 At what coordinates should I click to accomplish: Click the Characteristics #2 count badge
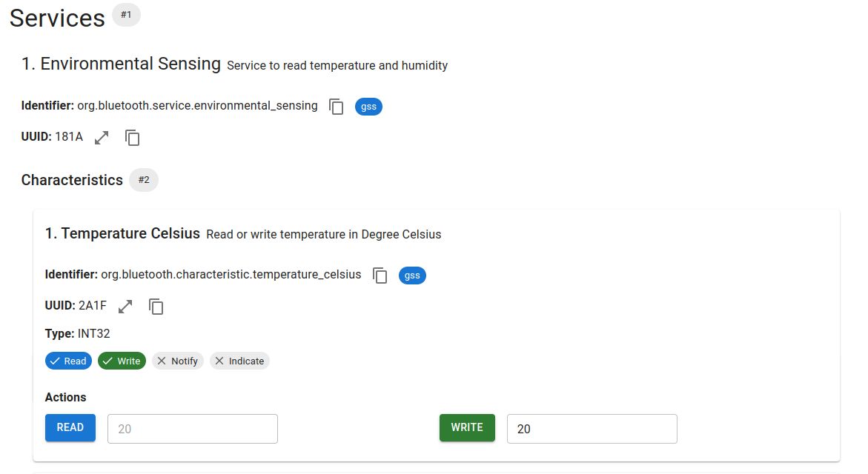pos(144,180)
